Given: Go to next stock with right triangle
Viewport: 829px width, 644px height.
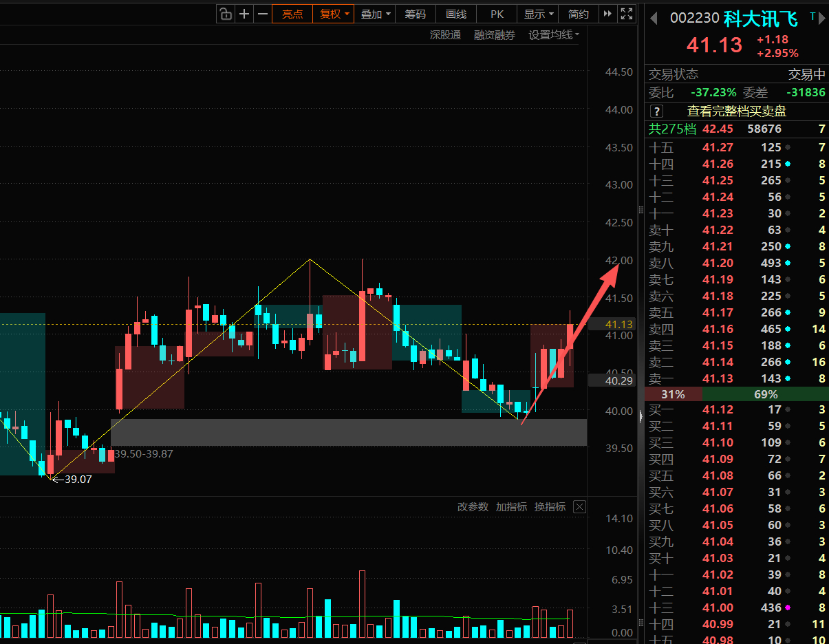Looking at the screenshot, I should [822, 18].
